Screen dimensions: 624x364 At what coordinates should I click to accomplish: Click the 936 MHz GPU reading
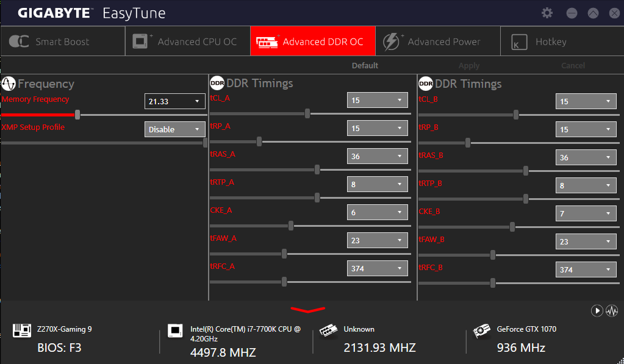(521, 348)
